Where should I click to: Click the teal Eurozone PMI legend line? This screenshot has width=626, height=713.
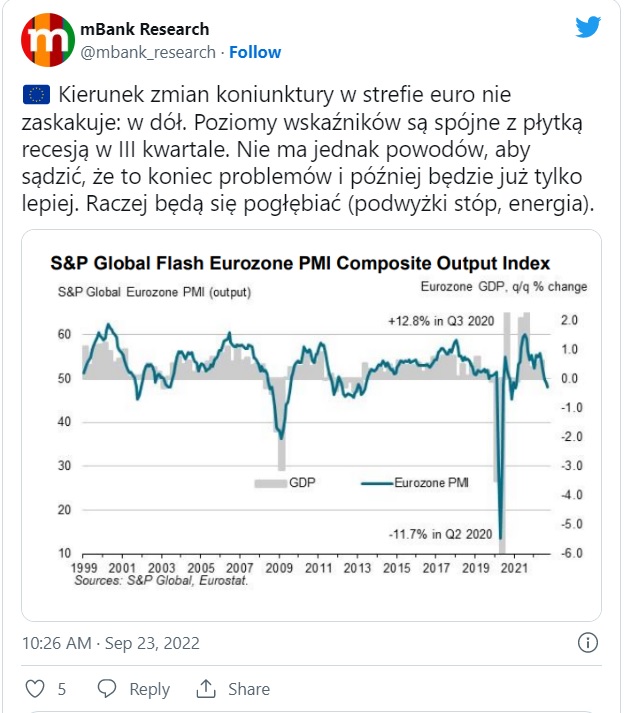[x=377, y=483]
